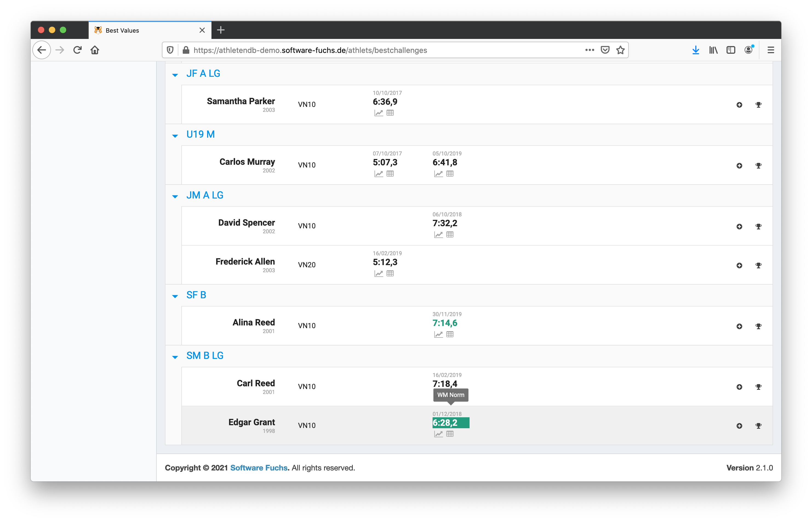This screenshot has width=812, height=522.
Task: Click plus icon in Samantha Parker row
Action: [739, 105]
